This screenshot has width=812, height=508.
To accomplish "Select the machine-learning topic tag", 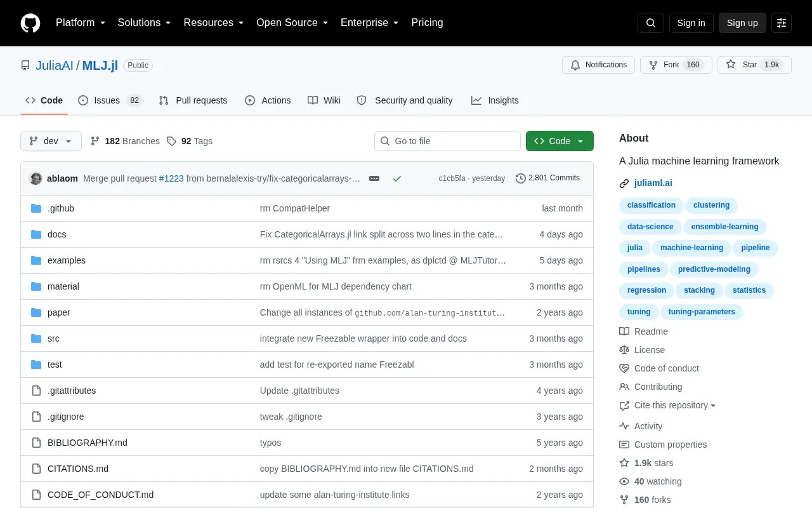I will click(691, 248).
